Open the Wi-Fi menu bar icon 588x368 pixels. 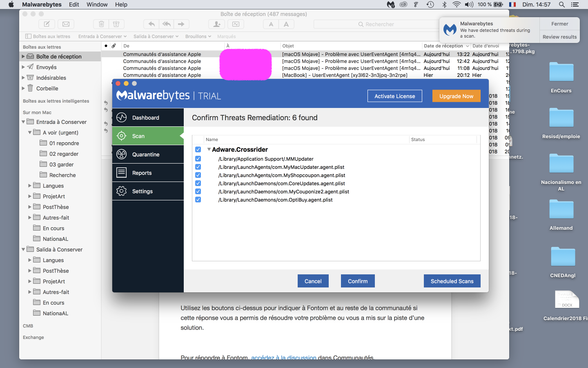tap(457, 4)
